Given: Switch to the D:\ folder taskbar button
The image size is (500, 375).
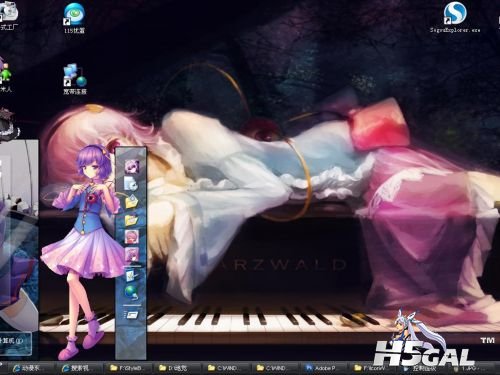Looking at the screenshot, I should pos(176,368).
